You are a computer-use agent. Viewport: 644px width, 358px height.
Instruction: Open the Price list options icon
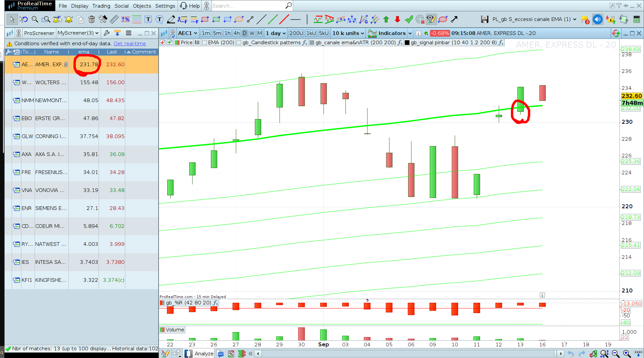tap(197, 43)
